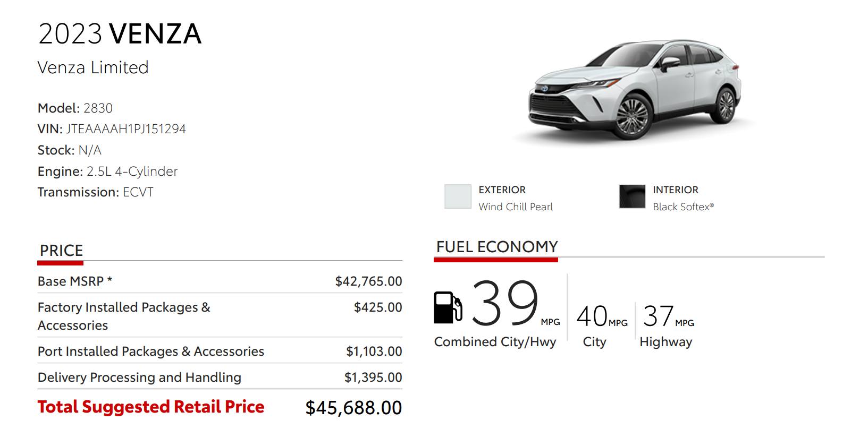
Task: Click Total Suggested Retail Price label
Action: click(x=151, y=407)
